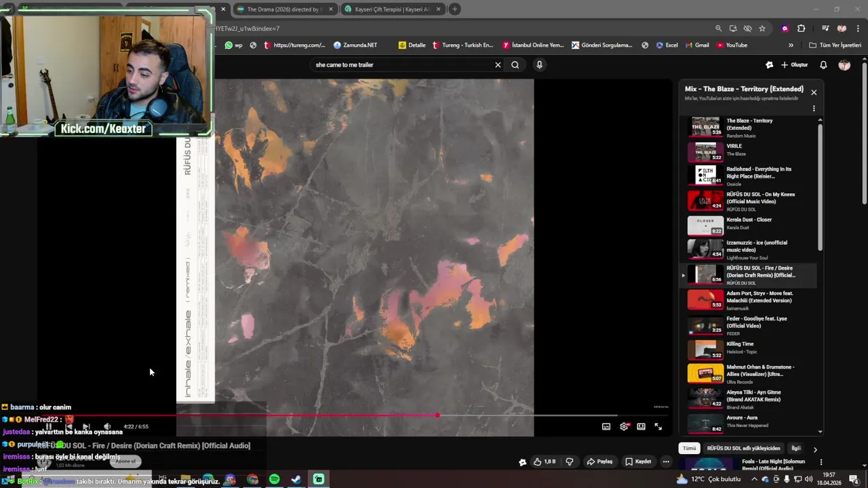Image resolution: width=868 pixels, height=488 pixels.
Task: Clear the YouTube search box text
Action: (498, 65)
